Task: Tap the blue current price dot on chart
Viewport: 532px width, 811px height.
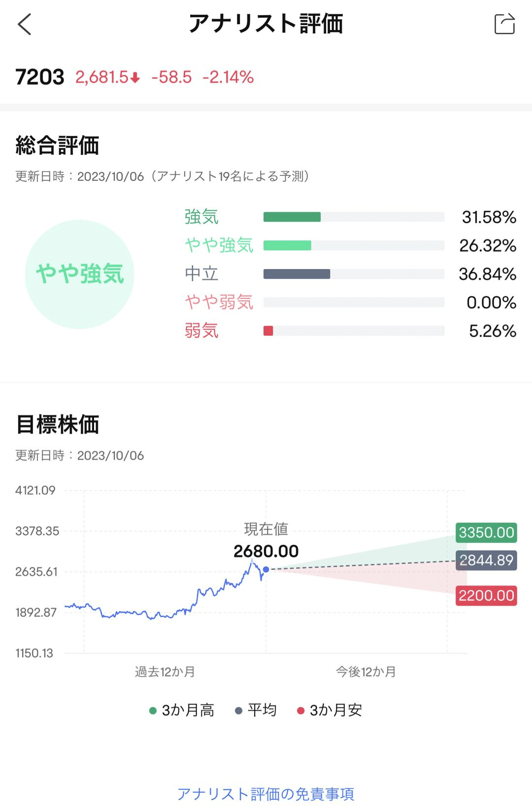Action: (266, 570)
